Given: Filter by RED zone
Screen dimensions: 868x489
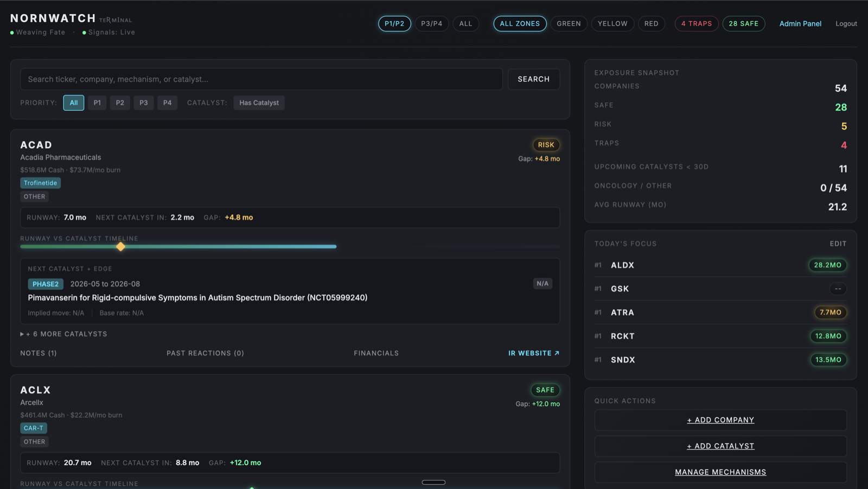Looking at the screenshot, I should pyautogui.click(x=652, y=24).
